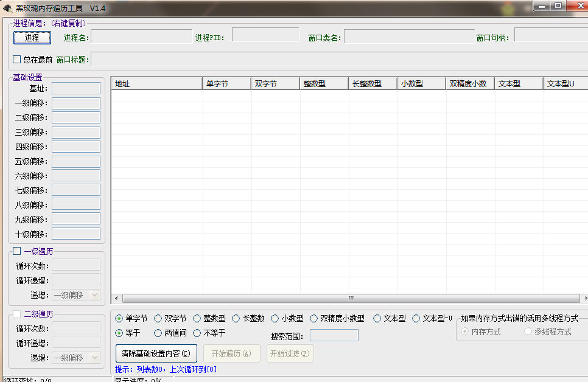This screenshot has width=588, height=382.
Task: Click the 九级偏移 input field
Action: [76, 219]
